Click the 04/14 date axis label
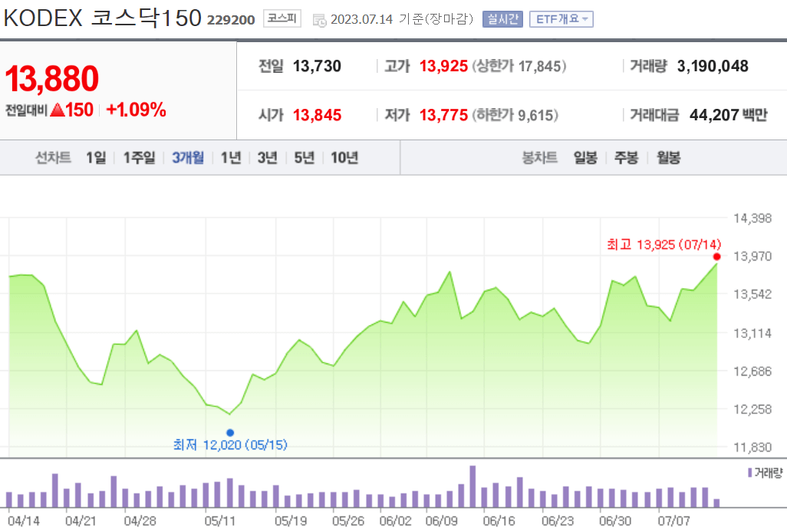 point(24,521)
